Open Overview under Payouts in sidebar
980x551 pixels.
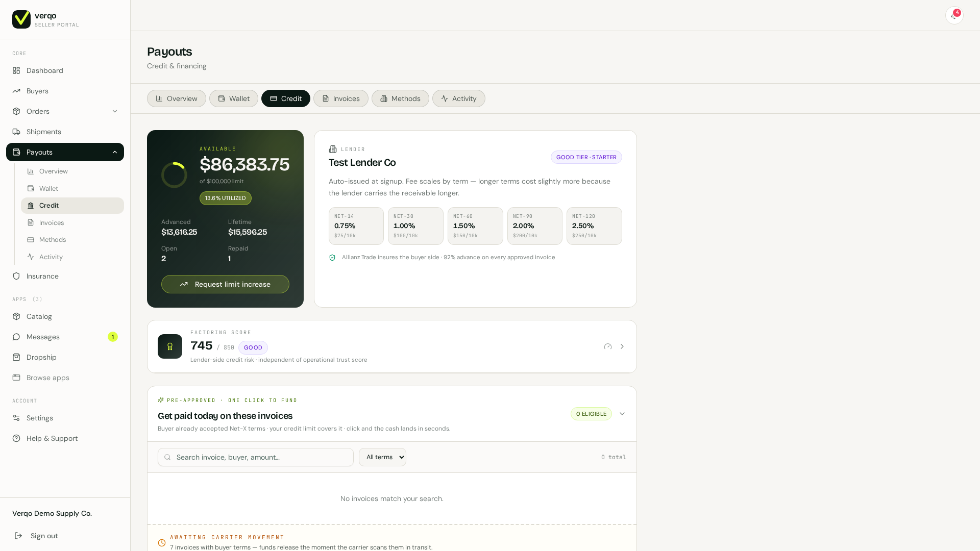pyautogui.click(x=72, y=171)
